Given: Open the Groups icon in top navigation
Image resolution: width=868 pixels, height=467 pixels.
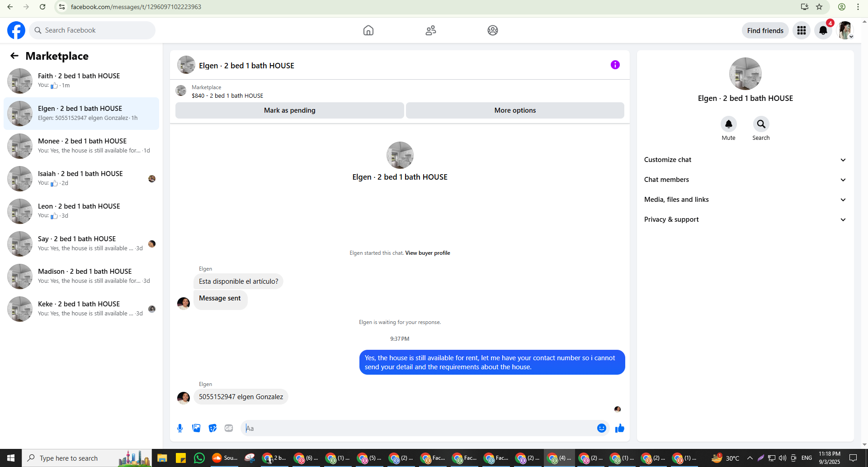Looking at the screenshot, I should pyautogui.click(x=493, y=30).
